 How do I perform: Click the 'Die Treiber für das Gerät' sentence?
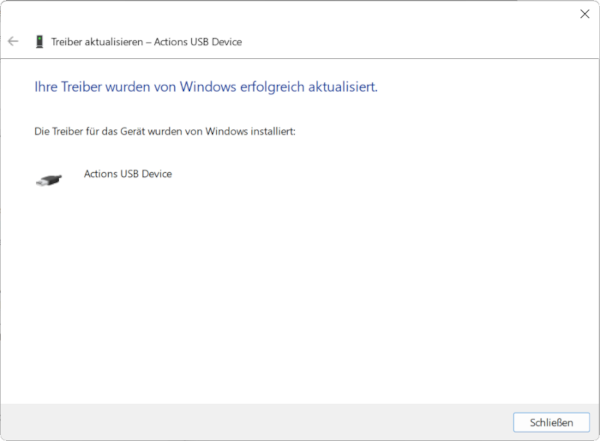pos(165,131)
